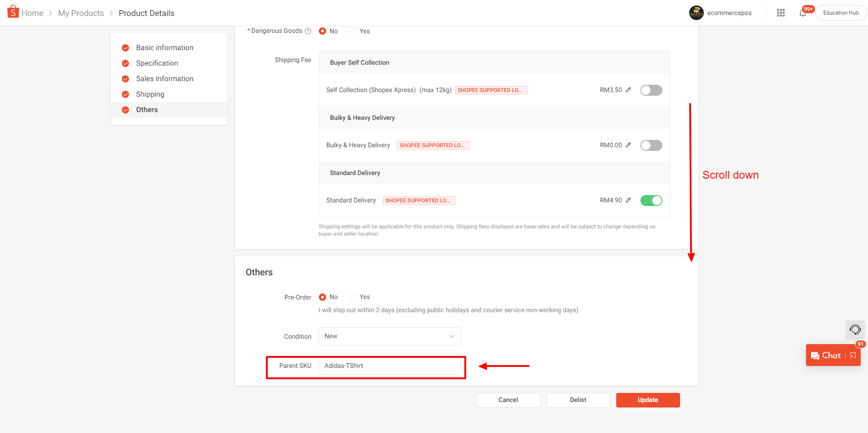Viewport: 868px width, 433px height.
Task: Disable the Standard Delivery toggle
Action: tap(651, 201)
